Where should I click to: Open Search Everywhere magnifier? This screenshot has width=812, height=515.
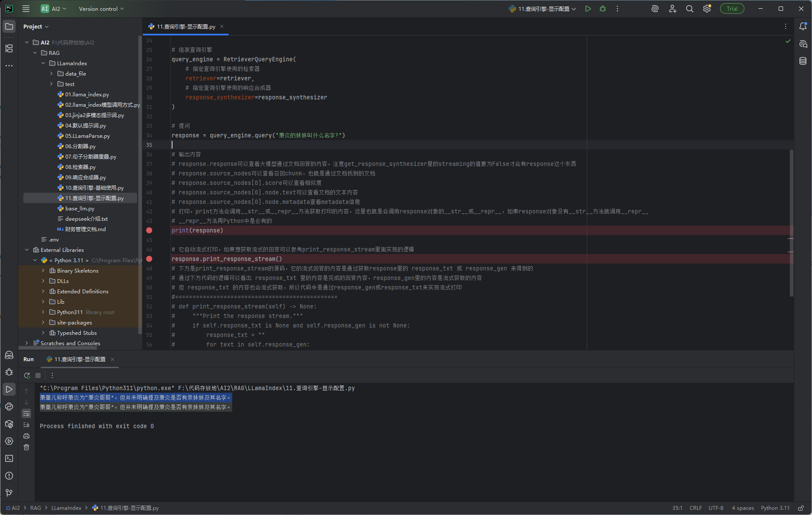[690, 9]
